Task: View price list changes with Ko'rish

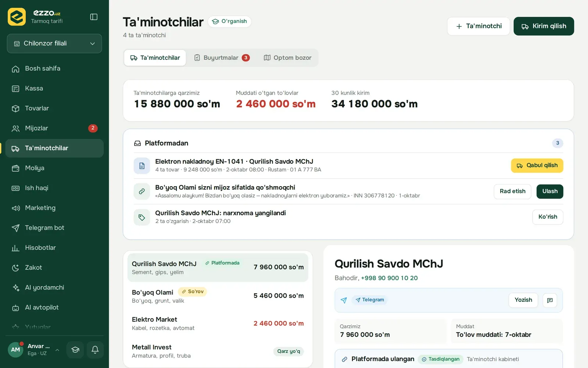Action: [x=548, y=217]
